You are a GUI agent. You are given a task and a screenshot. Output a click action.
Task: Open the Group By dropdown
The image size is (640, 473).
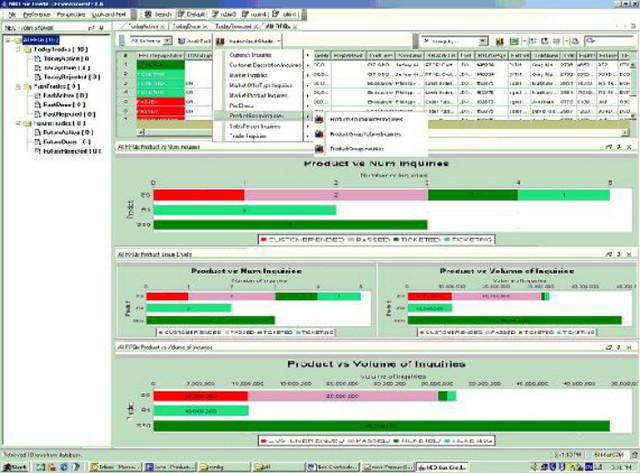[483, 41]
